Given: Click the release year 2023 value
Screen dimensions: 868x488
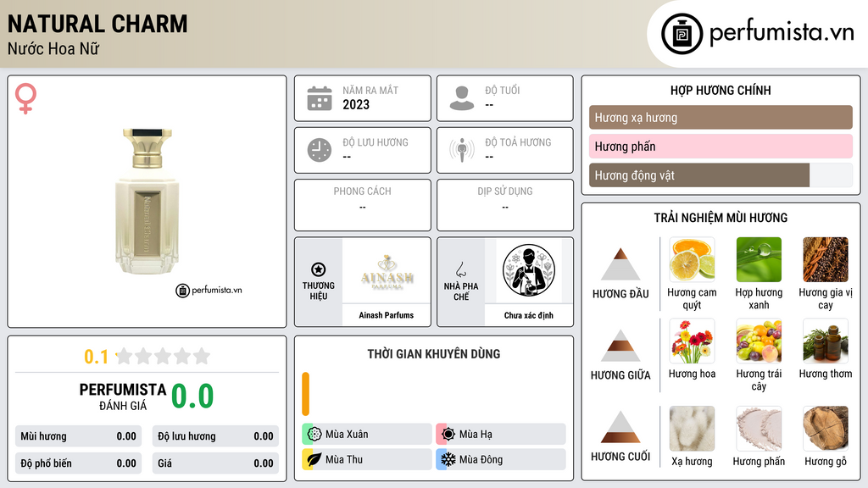Looking at the screenshot, I should point(356,104).
